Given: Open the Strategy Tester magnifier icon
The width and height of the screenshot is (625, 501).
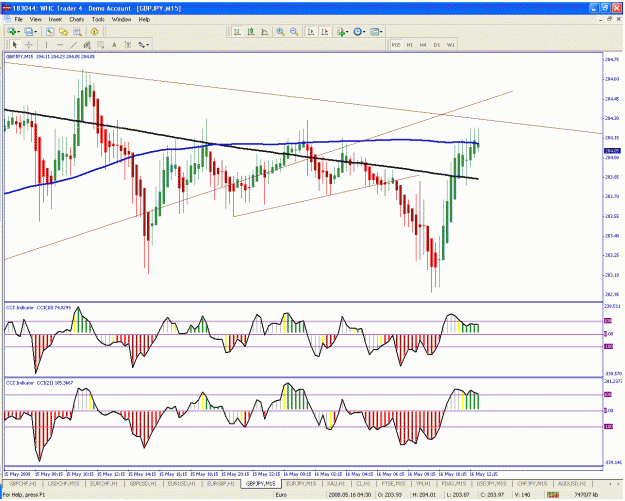Looking at the screenshot, I should pos(77,31).
